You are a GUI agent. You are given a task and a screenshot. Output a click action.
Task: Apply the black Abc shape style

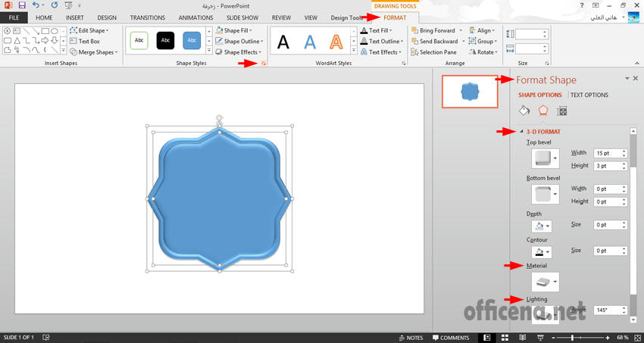pyautogui.click(x=165, y=41)
